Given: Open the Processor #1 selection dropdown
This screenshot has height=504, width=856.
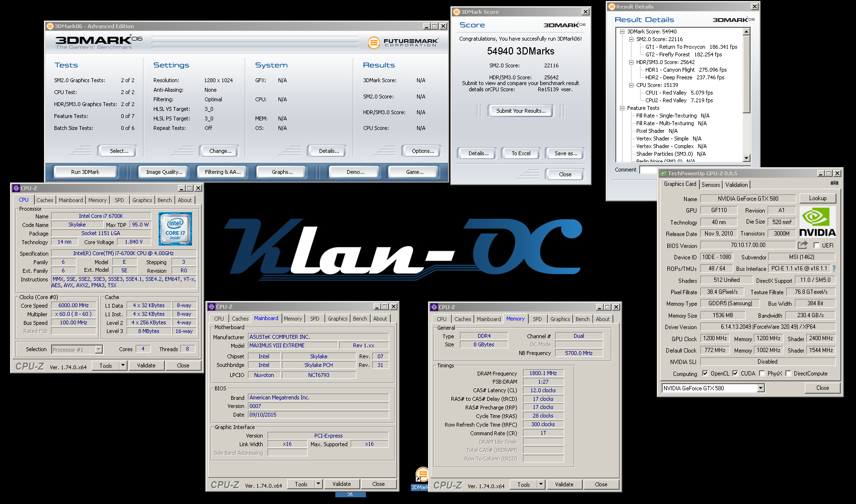Looking at the screenshot, I should [98, 350].
